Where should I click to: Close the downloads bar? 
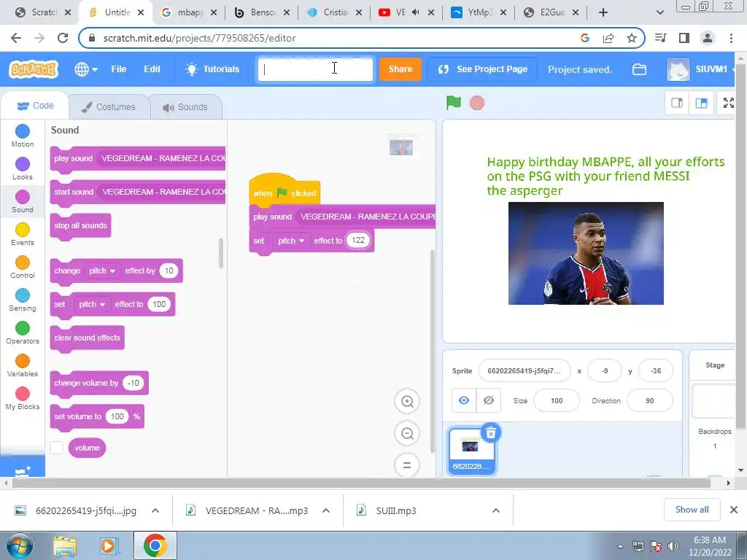(734, 510)
